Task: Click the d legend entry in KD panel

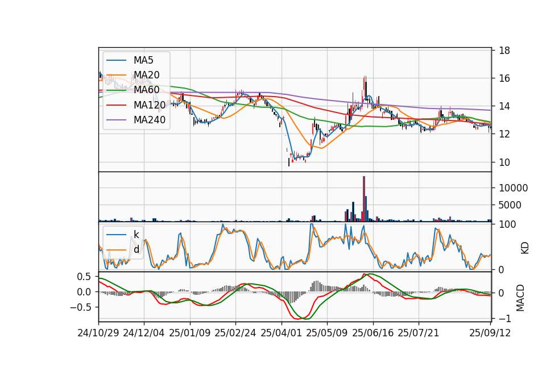Action: (x=136, y=249)
